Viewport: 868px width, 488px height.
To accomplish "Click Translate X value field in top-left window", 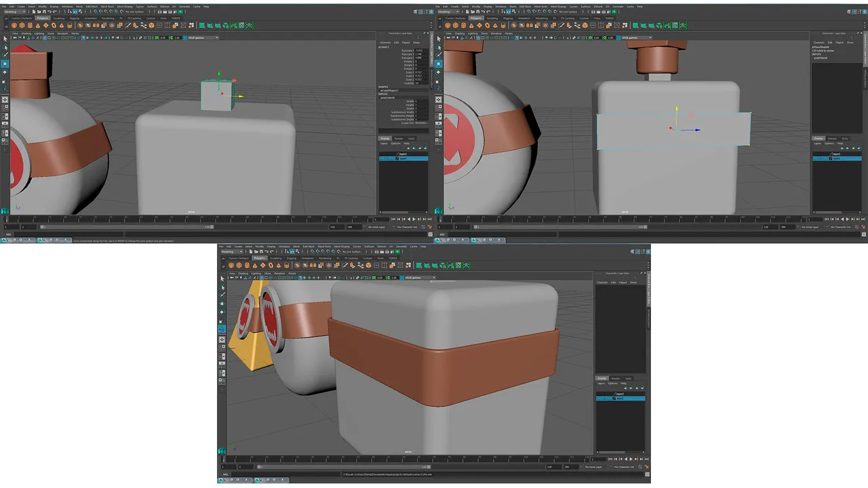I will pos(421,50).
